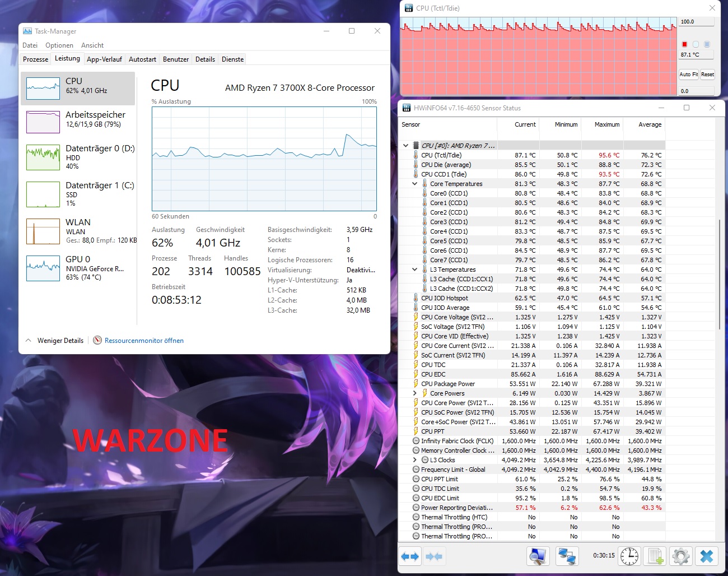Click HWiNFO expand-columns blue arrows button
Screen dimensions: 728x576
pos(410,556)
